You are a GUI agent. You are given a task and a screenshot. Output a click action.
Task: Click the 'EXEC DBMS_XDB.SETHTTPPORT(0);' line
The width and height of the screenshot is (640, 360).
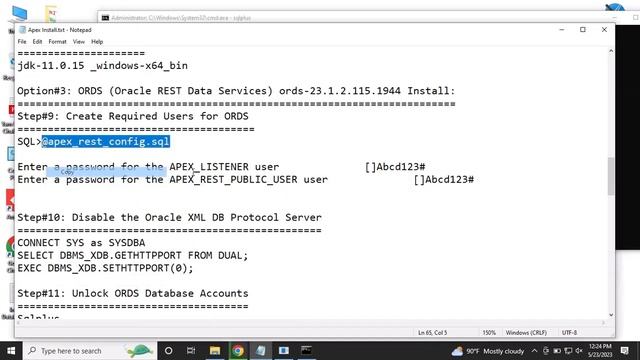coord(105,268)
